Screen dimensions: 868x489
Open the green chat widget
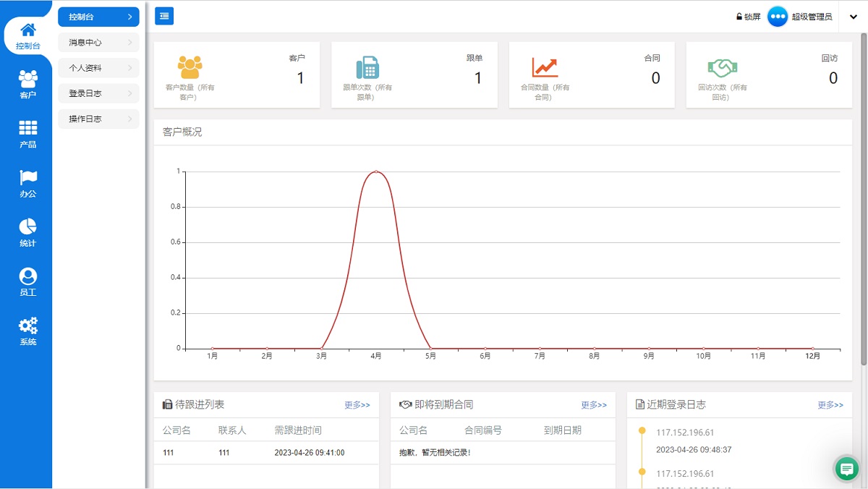(x=846, y=469)
